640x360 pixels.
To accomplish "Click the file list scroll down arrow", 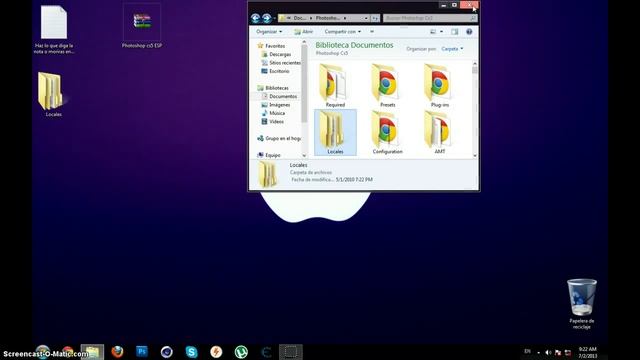I will click(475, 156).
